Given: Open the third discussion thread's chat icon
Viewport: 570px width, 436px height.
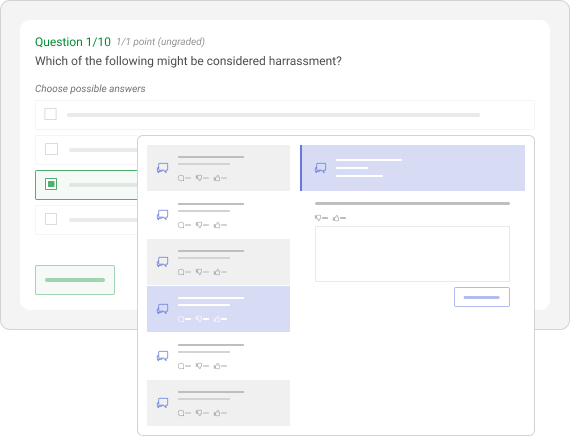Looking at the screenshot, I should click(x=162, y=262).
